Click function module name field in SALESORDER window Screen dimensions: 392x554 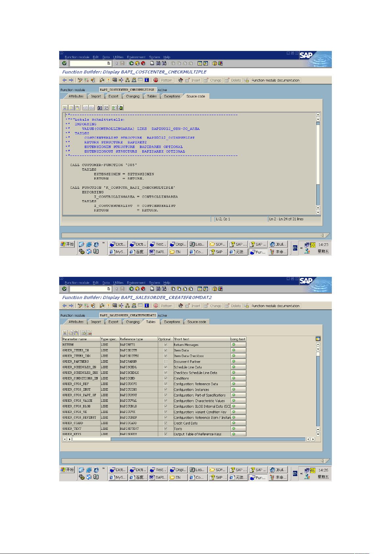(128, 315)
